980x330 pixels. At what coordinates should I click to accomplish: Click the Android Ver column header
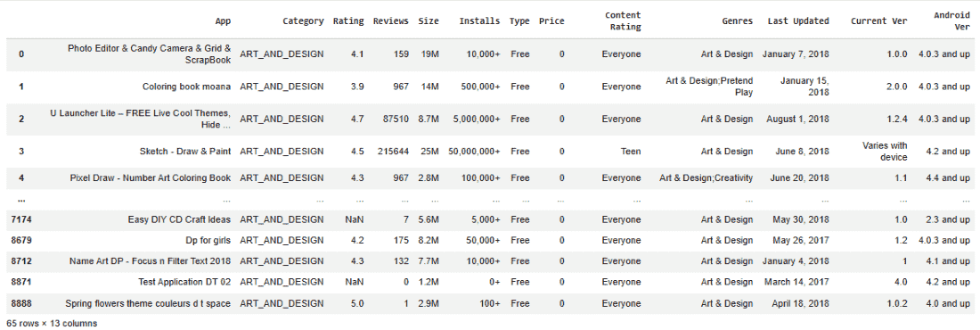point(951,21)
